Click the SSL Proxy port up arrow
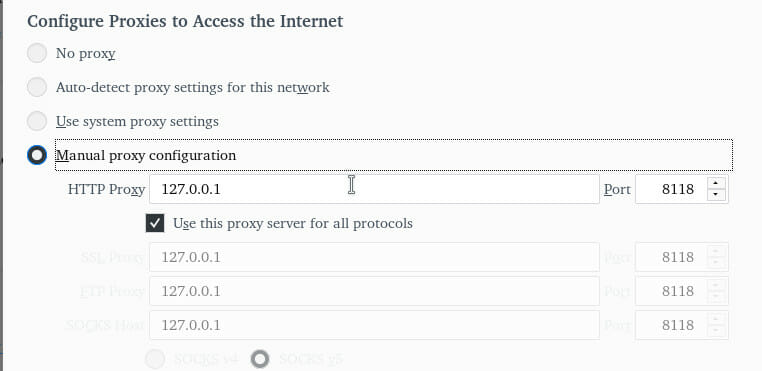Screen dimensions: 762x371 [717, 251]
